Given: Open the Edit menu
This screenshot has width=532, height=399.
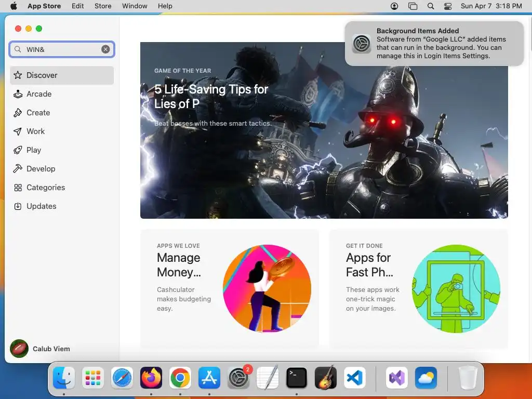Looking at the screenshot, I should tap(78, 6).
